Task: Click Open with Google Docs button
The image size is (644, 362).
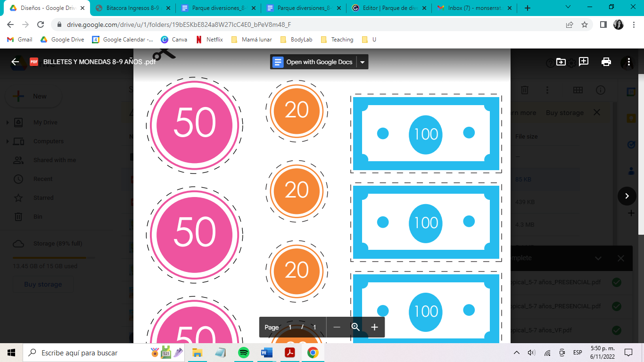Action: click(x=313, y=62)
